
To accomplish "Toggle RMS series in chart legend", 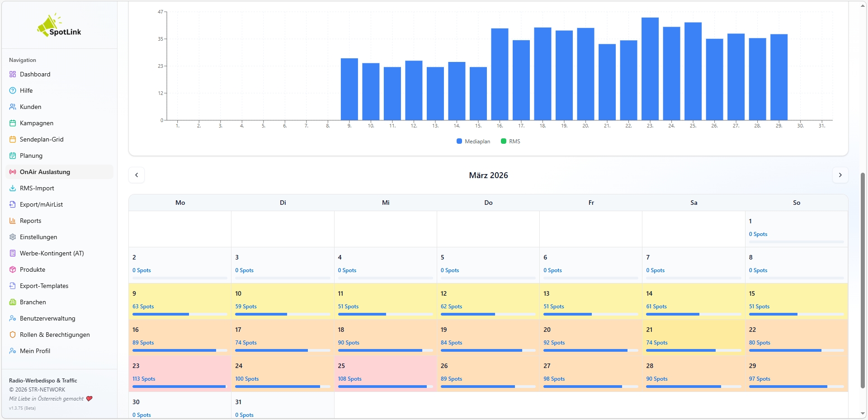I will pos(510,142).
